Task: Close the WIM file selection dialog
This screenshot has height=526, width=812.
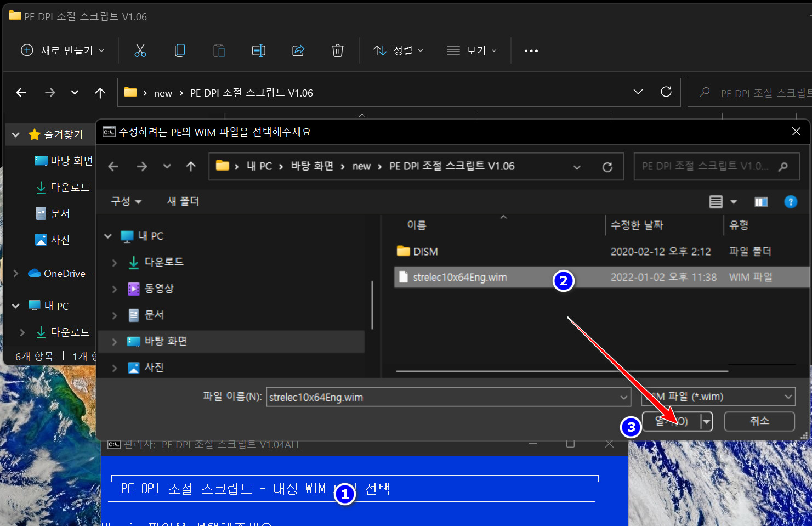Action: [x=796, y=132]
